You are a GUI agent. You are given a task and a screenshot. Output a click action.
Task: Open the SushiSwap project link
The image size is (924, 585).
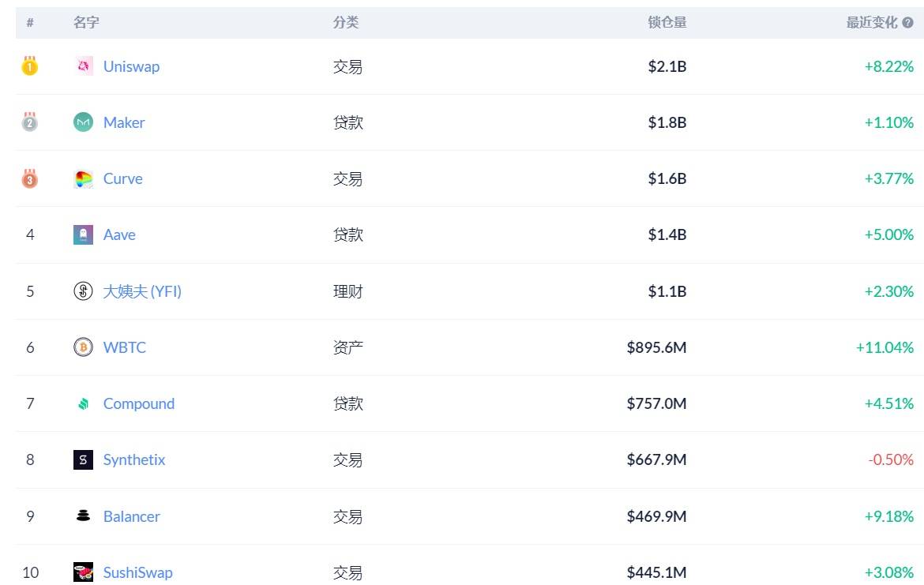[138, 572]
